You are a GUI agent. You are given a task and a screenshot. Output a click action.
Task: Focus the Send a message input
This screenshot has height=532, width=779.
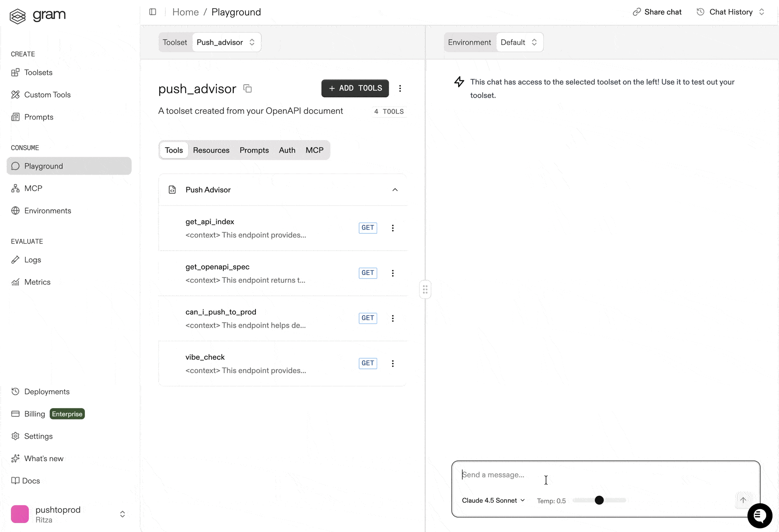click(584, 475)
